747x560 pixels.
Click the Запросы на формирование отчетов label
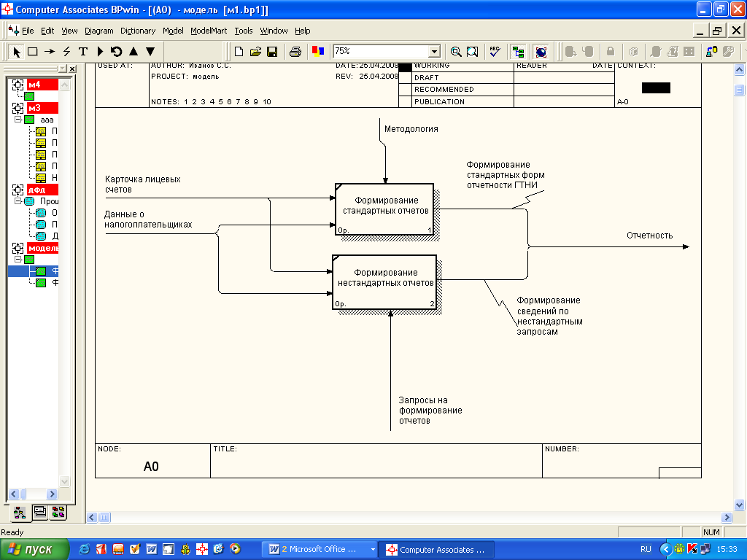click(430, 411)
